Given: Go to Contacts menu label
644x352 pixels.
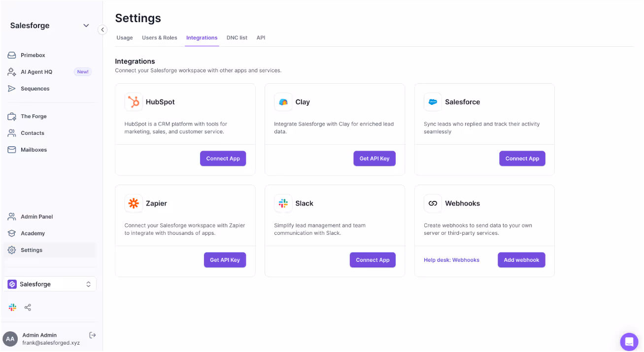Looking at the screenshot, I should 33,133.
